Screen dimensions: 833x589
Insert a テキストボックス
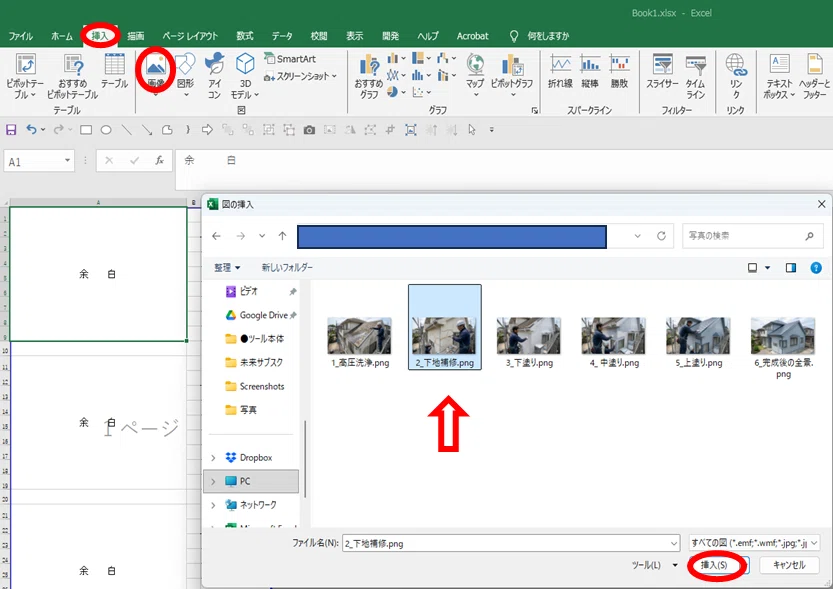(x=779, y=76)
